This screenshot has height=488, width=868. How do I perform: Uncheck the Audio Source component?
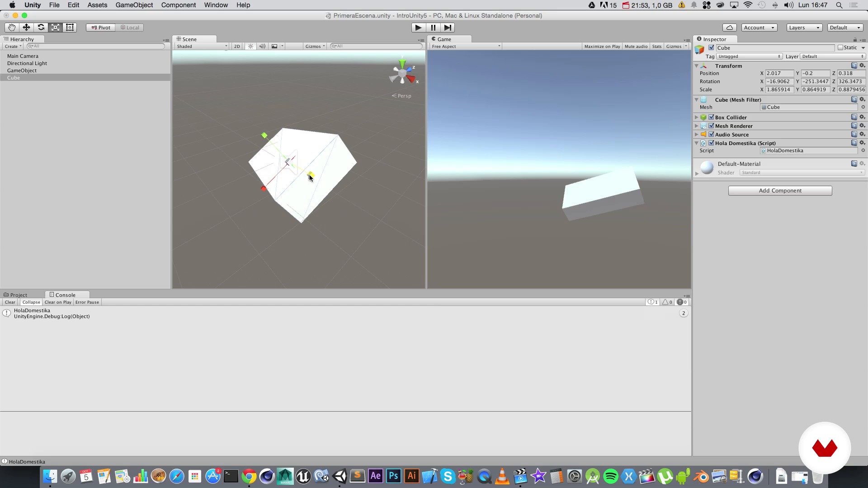click(712, 134)
